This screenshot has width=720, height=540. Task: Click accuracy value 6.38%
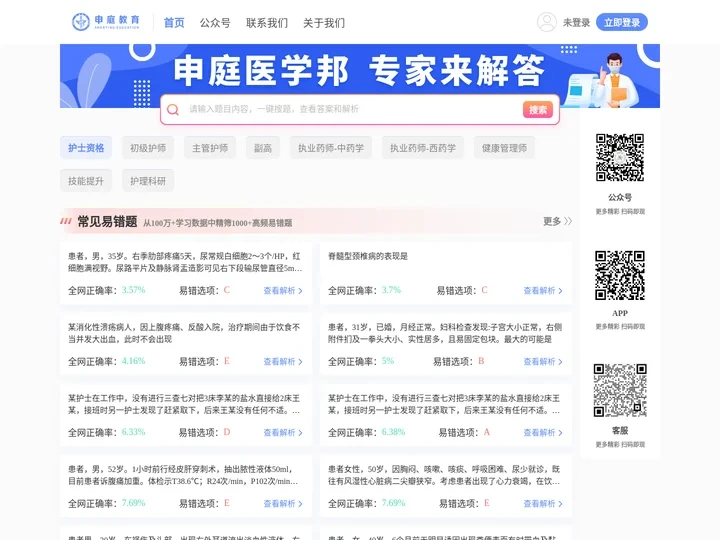[x=394, y=432]
